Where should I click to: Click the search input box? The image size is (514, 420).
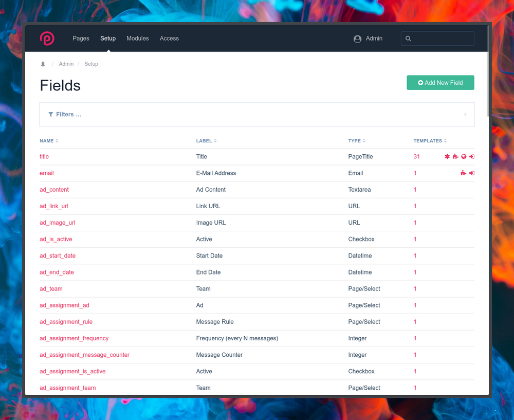(441, 39)
